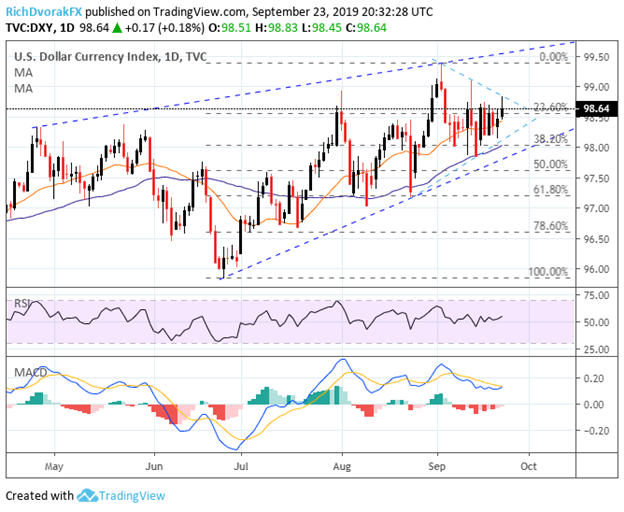This screenshot has height=512, width=624.
Task: Click the 97.50 price axis label
Action: (596, 178)
